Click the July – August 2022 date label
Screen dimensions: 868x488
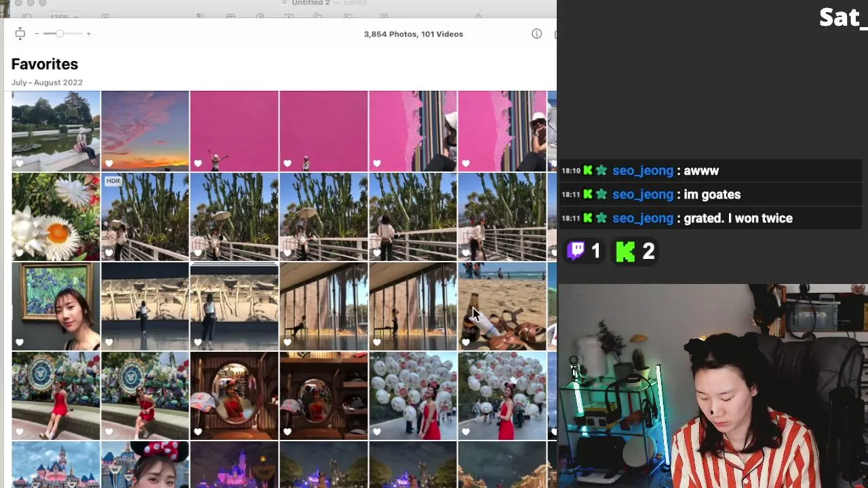click(47, 83)
